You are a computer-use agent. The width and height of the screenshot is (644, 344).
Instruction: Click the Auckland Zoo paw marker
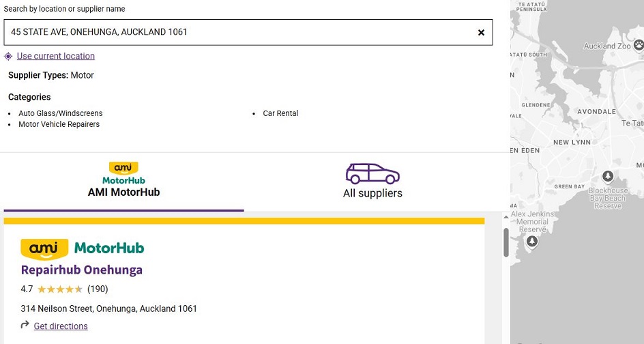tap(638, 45)
